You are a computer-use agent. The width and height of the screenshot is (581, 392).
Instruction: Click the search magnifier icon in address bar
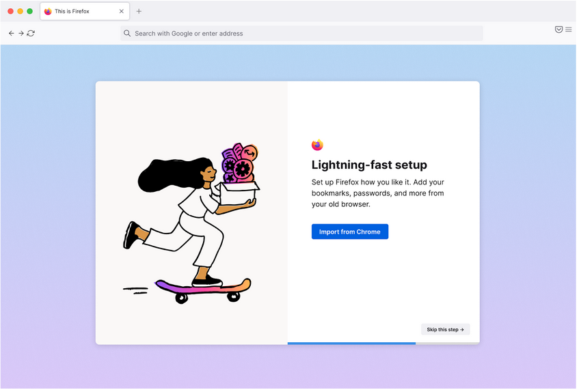click(x=127, y=33)
